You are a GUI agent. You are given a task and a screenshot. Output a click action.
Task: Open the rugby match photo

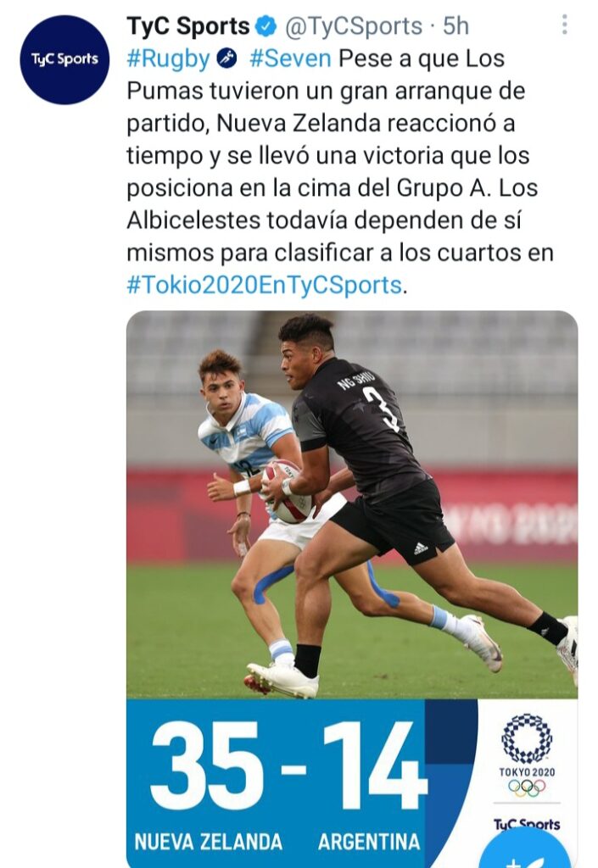[x=352, y=504]
